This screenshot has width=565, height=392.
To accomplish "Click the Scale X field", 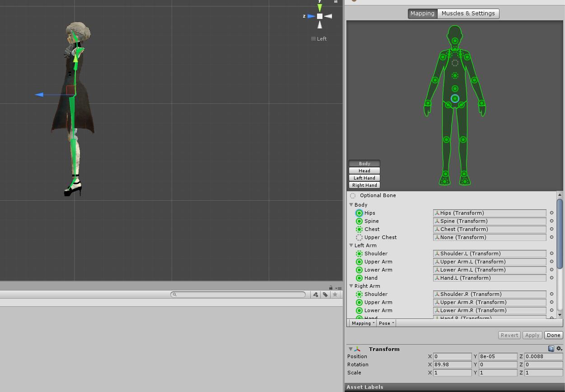I will tap(452, 373).
